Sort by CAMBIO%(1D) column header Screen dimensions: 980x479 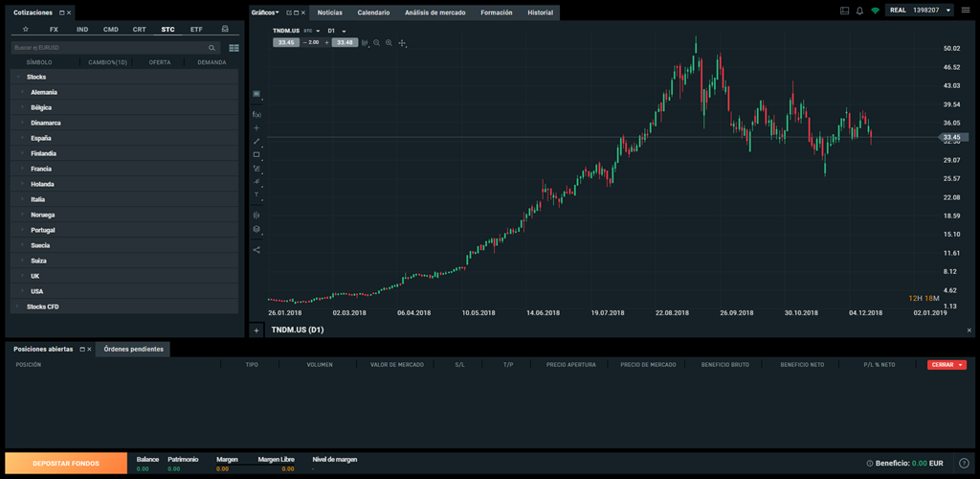tap(107, 62)
